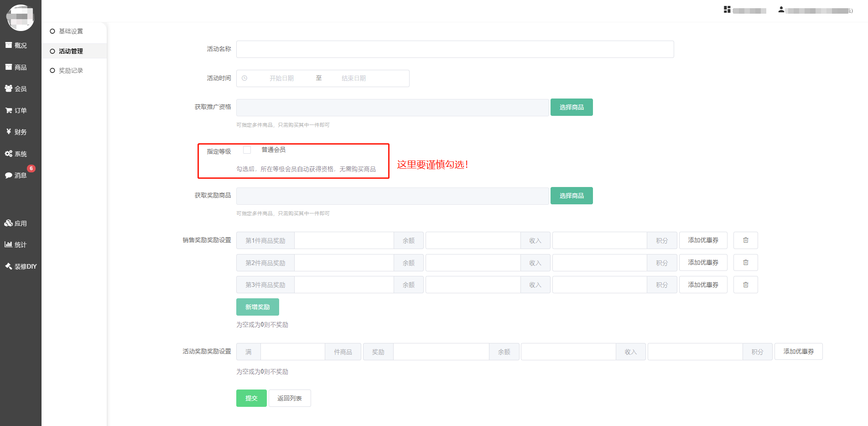The width and height of the screenshot is (868, 426).
Task: Open 财务 finance section
Action: click(x=16, y=132)
